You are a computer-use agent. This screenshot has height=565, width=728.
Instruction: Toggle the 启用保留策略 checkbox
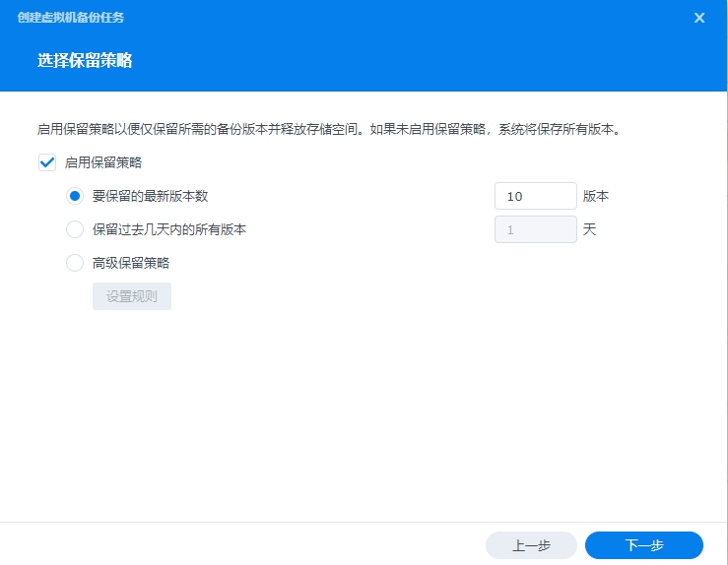pyautogui.click(x=46, y=162)
